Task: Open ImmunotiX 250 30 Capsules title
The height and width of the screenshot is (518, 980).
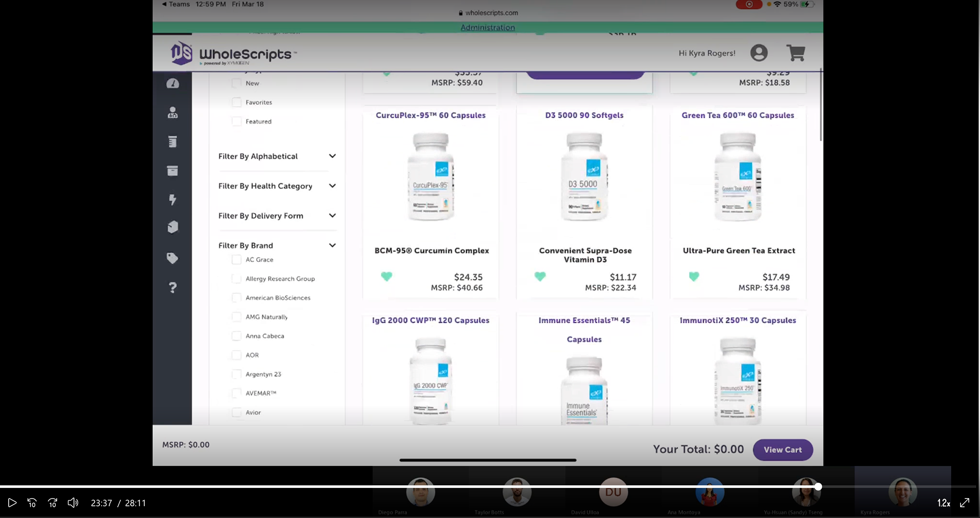Action: click(x=738, y=320)
